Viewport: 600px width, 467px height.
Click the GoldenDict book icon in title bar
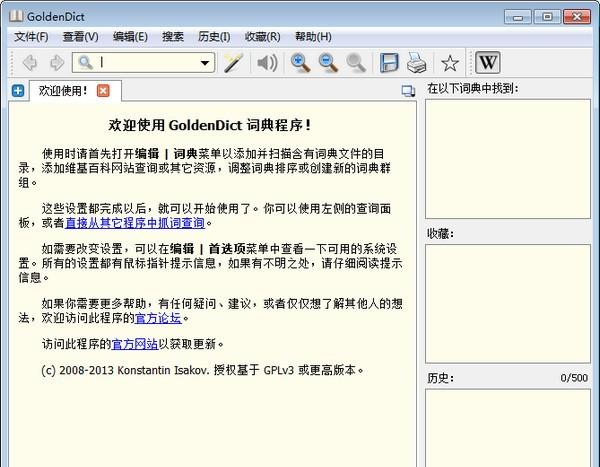point(16,16)
